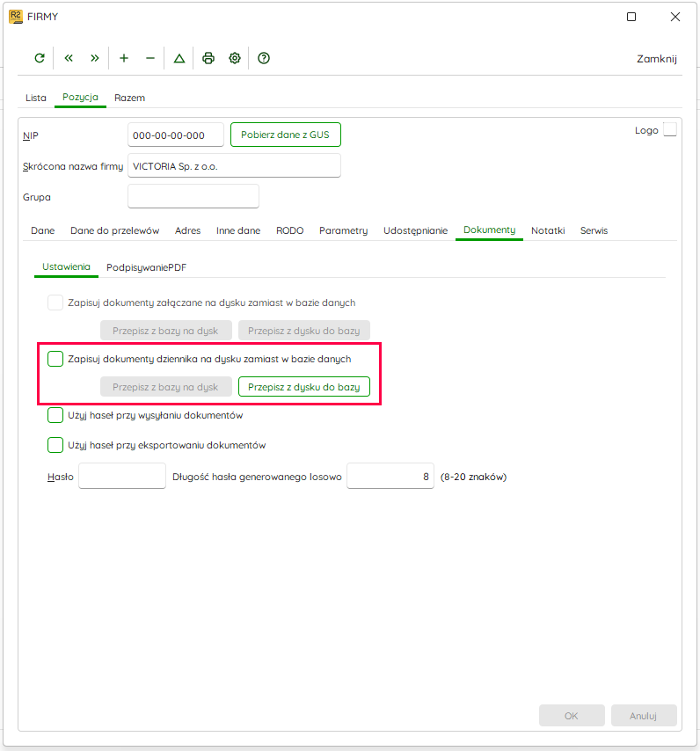Click Przepisz z dysku do bazy under załączane

pos(304,331)
